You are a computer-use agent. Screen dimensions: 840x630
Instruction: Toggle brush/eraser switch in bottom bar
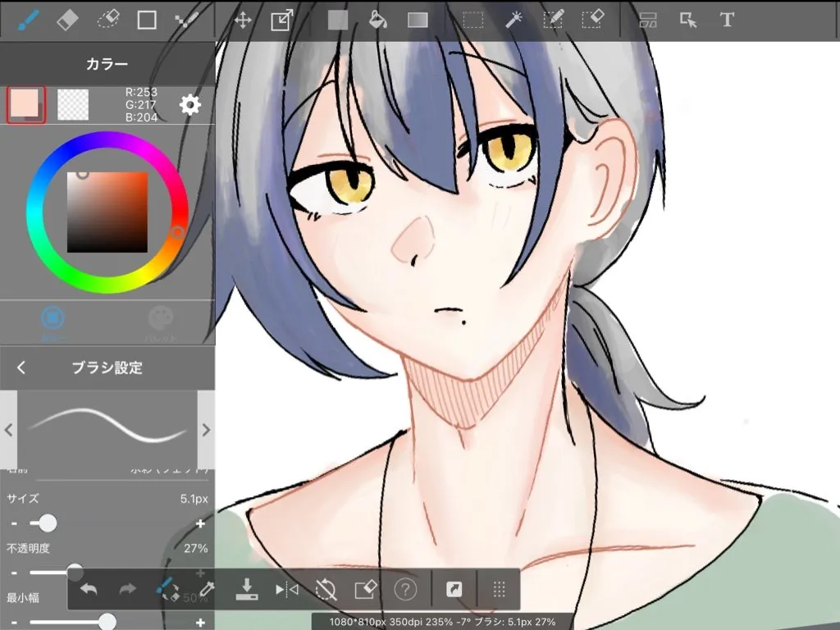[x=167, y=590]
